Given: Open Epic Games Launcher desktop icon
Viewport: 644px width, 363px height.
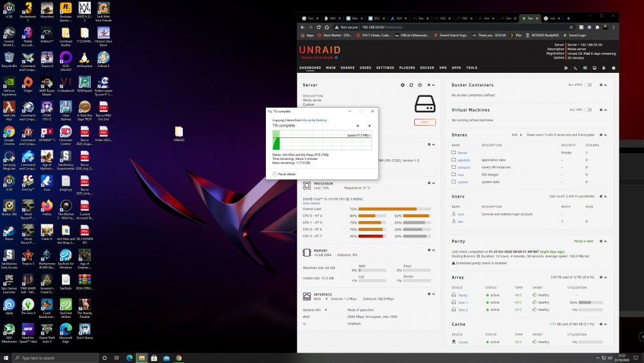Looking at the screenshot, I should pyautogui.click(x=9, y=284).
